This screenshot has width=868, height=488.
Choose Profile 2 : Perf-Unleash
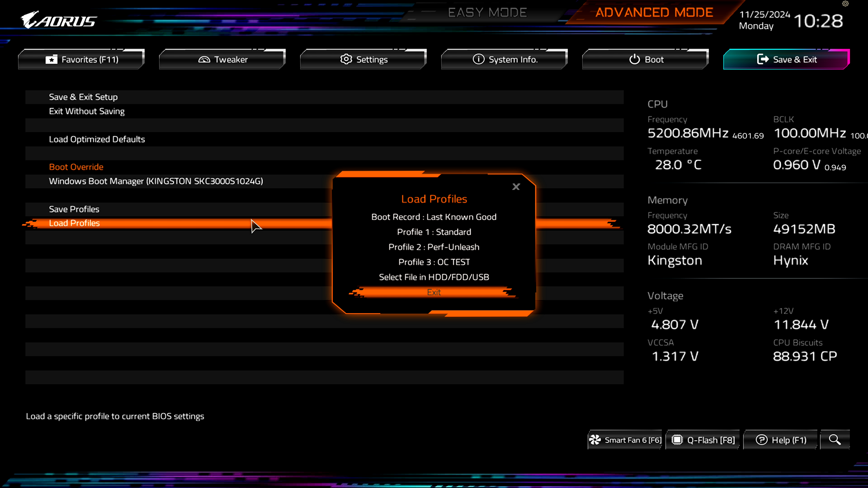434,247
